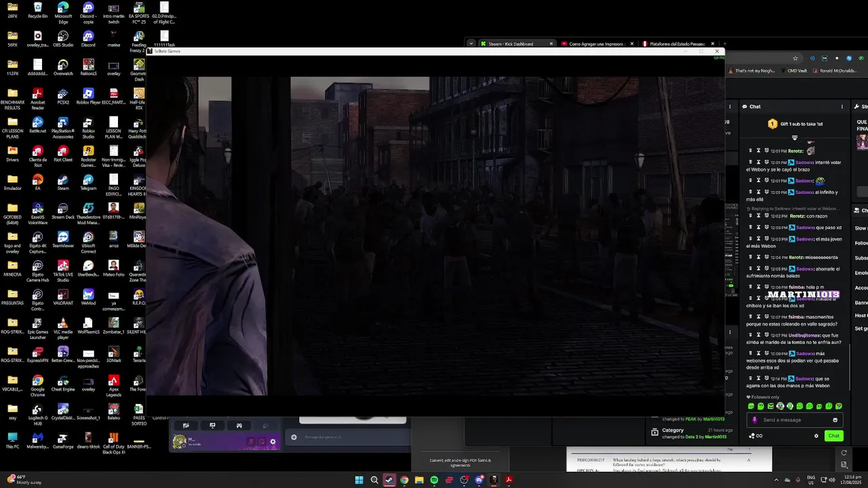Image resolution: width=868 pixels, height=488 pixels.
Task: Open the Roblox Studio desktop shortcut
Action: click(88, 127)
